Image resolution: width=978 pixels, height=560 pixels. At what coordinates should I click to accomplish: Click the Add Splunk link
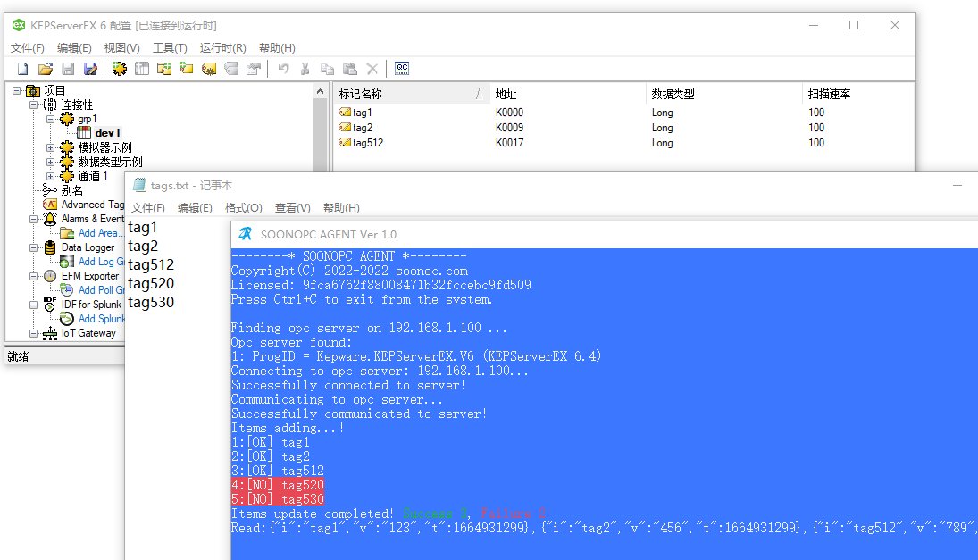(101, 319)
